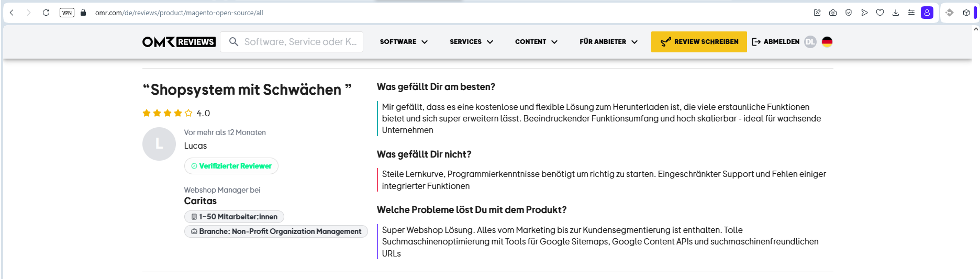The height and width of the screenshot is (279, 980).
Task: Click the REVIEW SCHREIBEN button
Action: pyautogui.click(x=699, y=42)
